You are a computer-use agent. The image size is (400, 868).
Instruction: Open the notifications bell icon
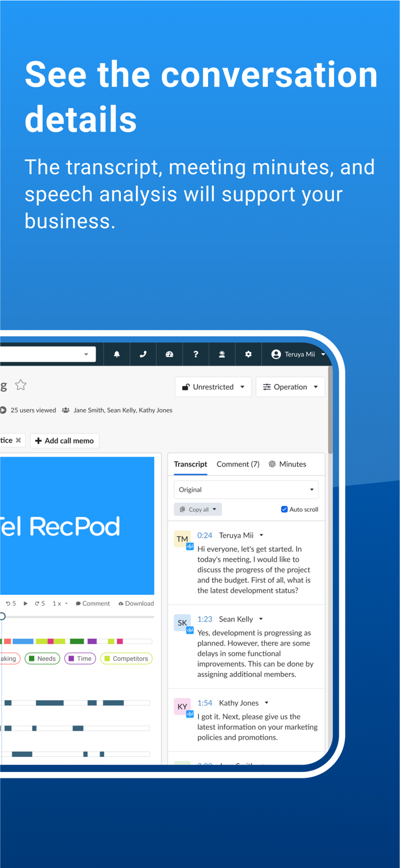coord(117,354)
